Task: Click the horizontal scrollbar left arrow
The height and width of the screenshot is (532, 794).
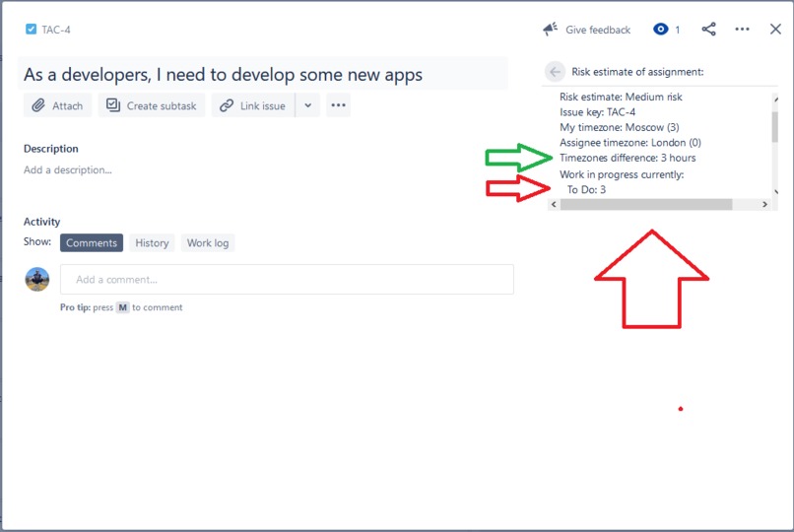Action: [x=554, y=205]
